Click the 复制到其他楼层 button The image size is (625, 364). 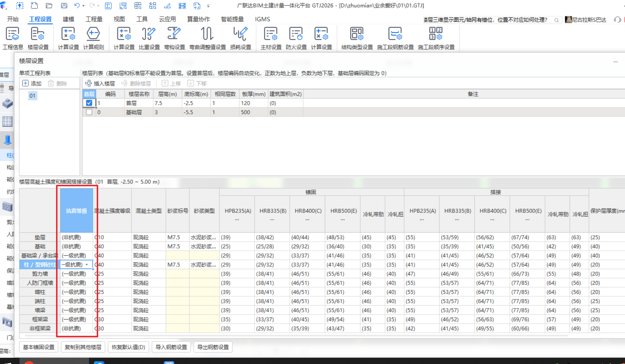[x=83, y=347]
